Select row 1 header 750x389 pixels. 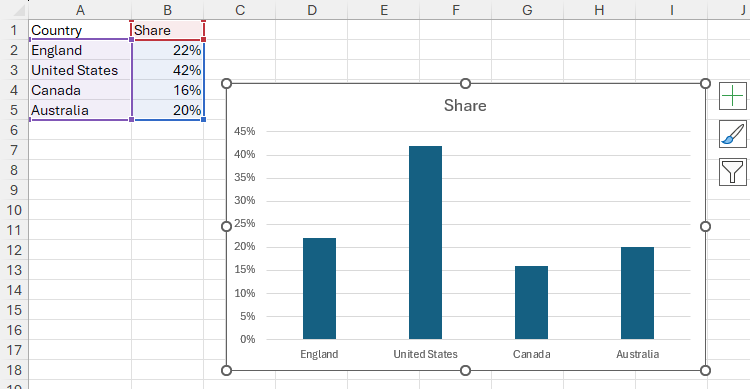click(14, 30)
